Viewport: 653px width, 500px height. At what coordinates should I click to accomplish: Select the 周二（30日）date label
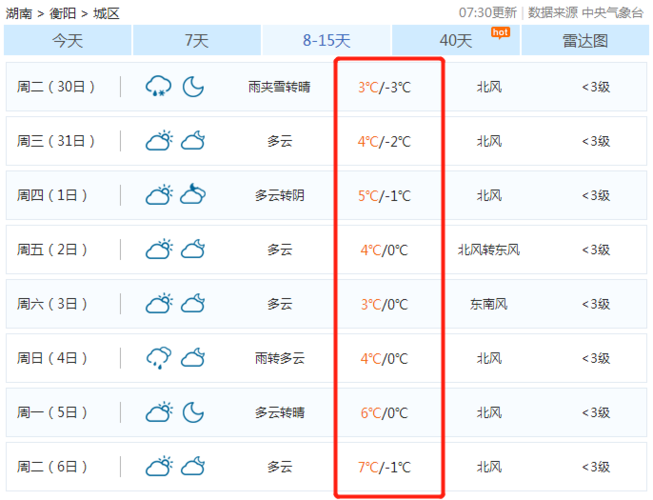click(56, 87)
